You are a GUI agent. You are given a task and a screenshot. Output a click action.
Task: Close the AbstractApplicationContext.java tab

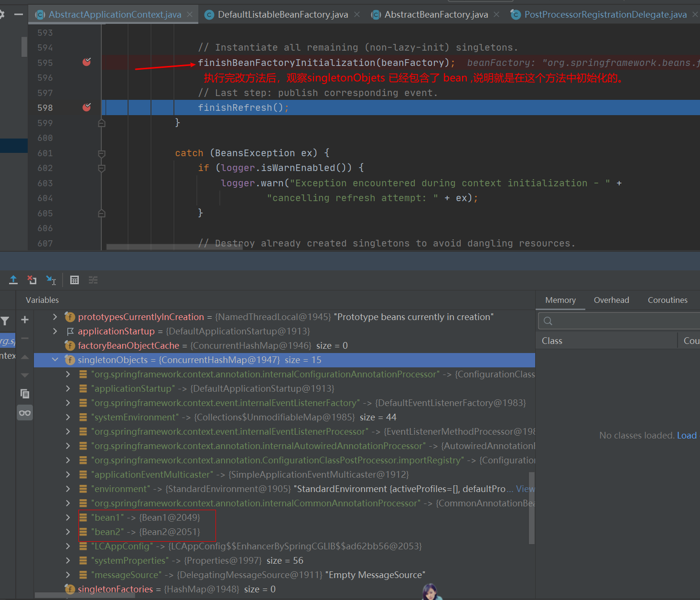(190, 15)
